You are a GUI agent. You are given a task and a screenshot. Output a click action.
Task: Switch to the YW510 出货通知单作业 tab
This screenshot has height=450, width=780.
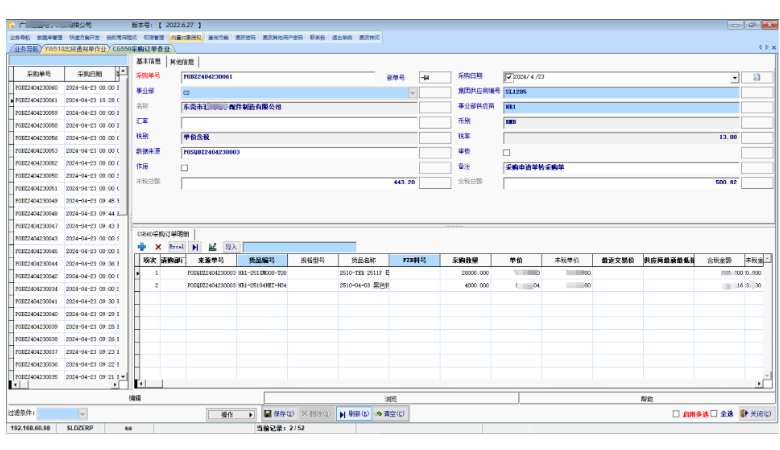point(75,49)
